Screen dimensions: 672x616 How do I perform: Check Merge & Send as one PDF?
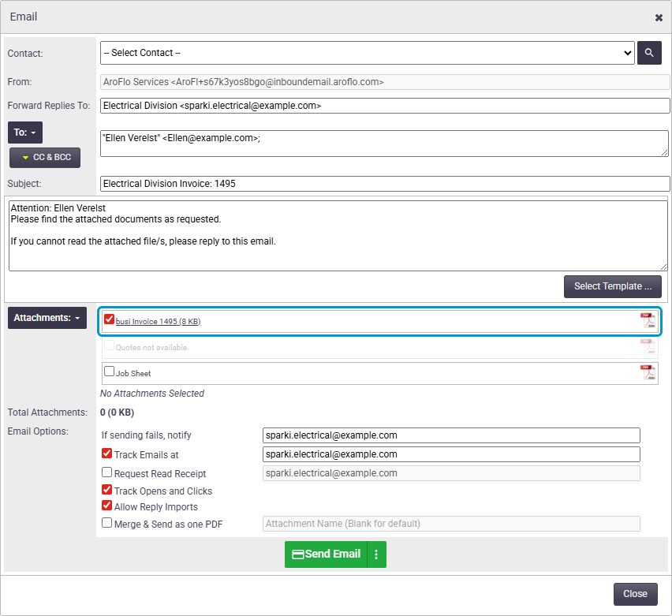106,523
